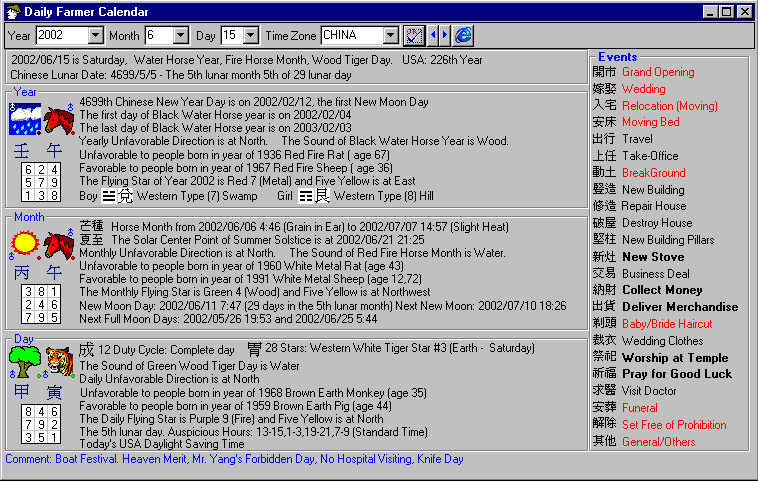Viewport: 758px width, 482px height.
Task: Click the yearly flying star grid
Action: [x=41, y=182]
